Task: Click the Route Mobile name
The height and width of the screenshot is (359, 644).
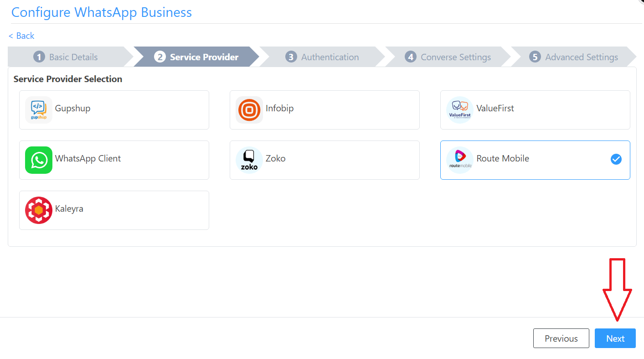Action: point(503,159)
